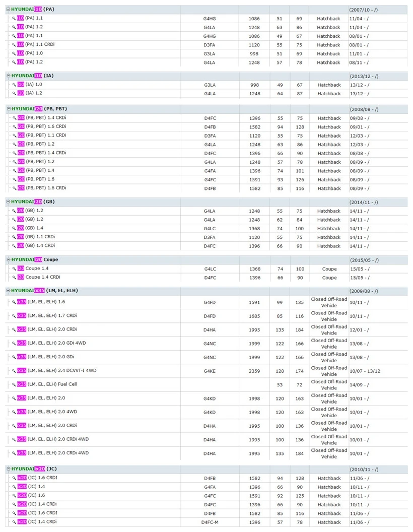
Task: Click magnifier icon of ix20 (JC) 1.6 G4FC row
Action: pos(14,496)
